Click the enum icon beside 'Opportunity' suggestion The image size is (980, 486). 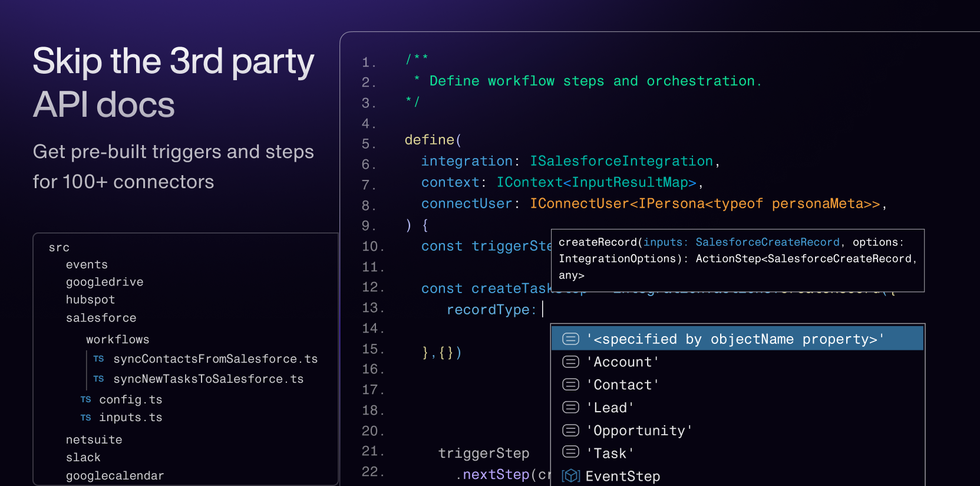[570, 431]
